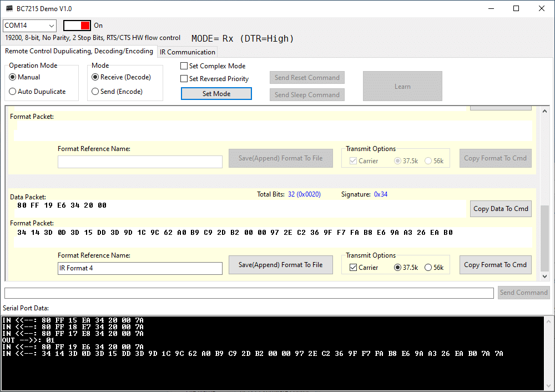
Task: Click the packet list scrollbar up arrow
Action: pyautogui.click(x=545, y=111)
